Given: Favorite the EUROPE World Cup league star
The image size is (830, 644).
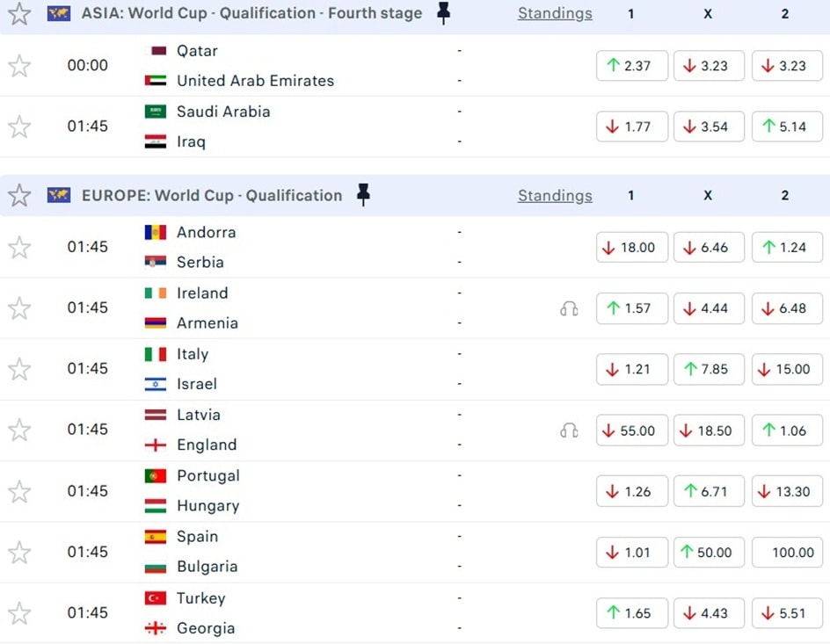Looking at the screenshot, I should coord(19,196).
